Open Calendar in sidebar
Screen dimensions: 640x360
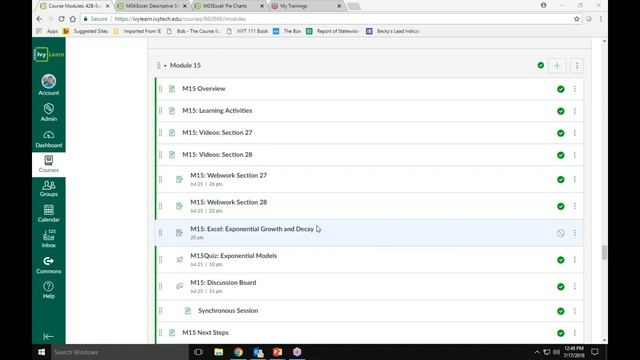(49, 214)
